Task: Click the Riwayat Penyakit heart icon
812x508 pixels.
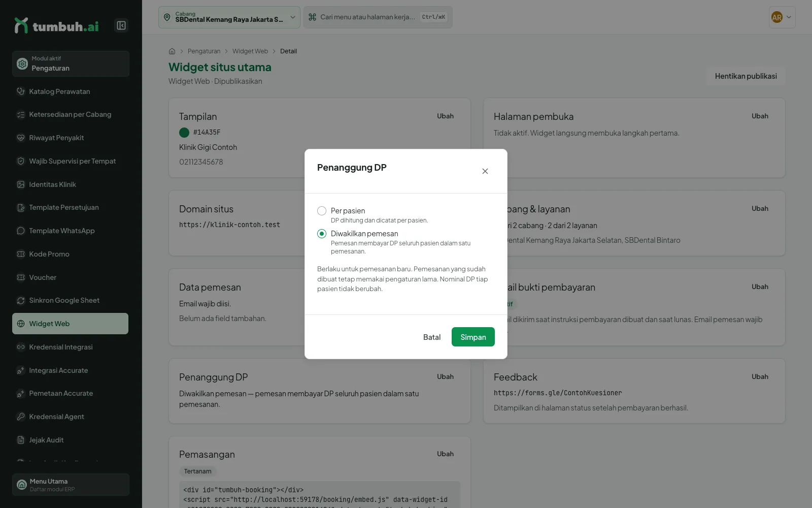Action: click(21, 138)
